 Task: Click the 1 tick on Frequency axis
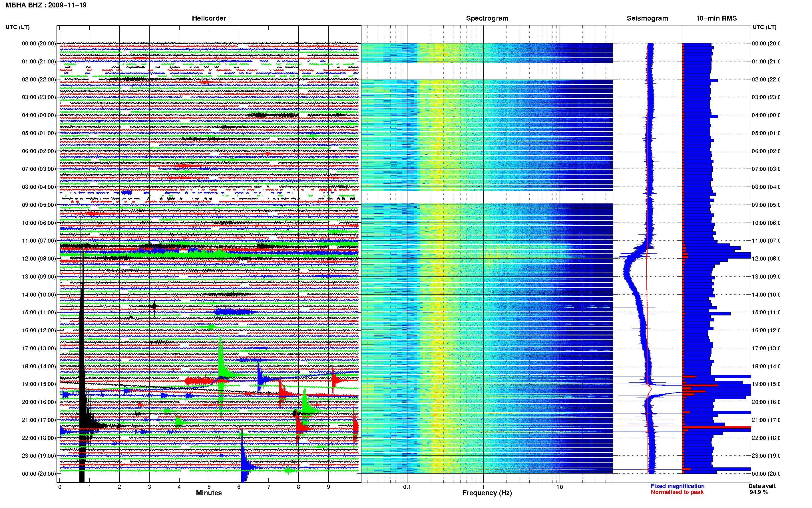click(483, 487)
